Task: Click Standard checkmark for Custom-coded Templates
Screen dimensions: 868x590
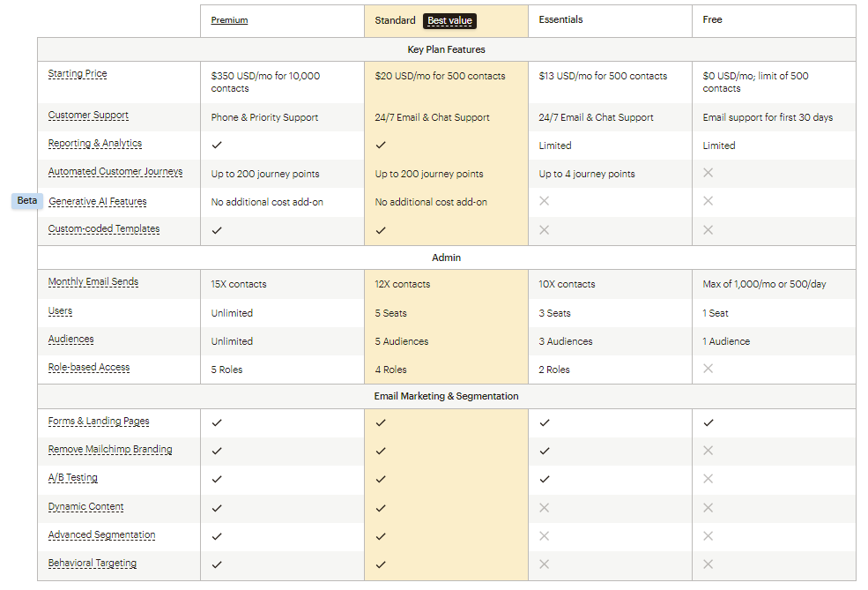Action: tap(381, 230)
